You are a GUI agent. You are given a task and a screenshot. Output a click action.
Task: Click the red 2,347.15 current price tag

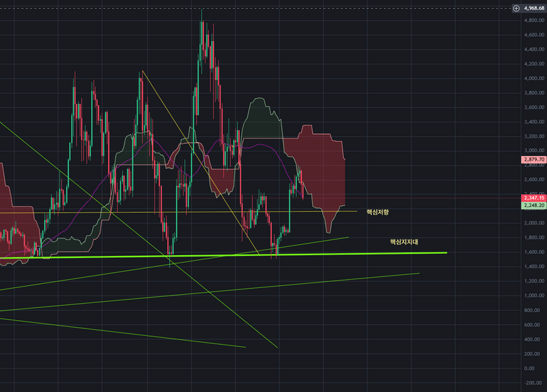click(534, 198)
